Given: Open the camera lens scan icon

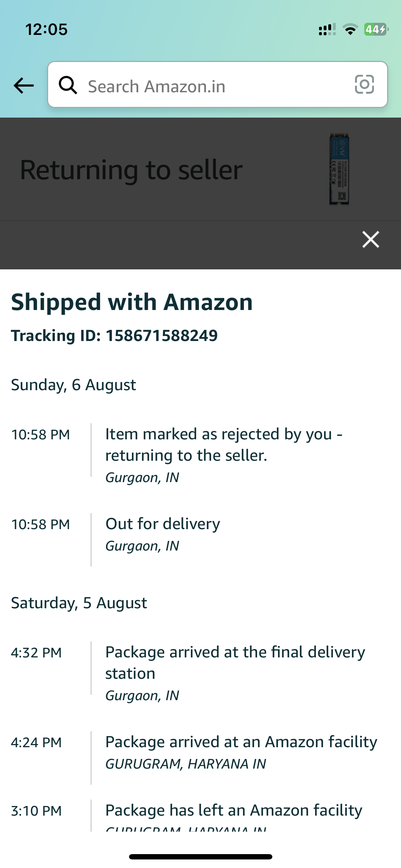Looking at the screenshot, I should (364, 84).
